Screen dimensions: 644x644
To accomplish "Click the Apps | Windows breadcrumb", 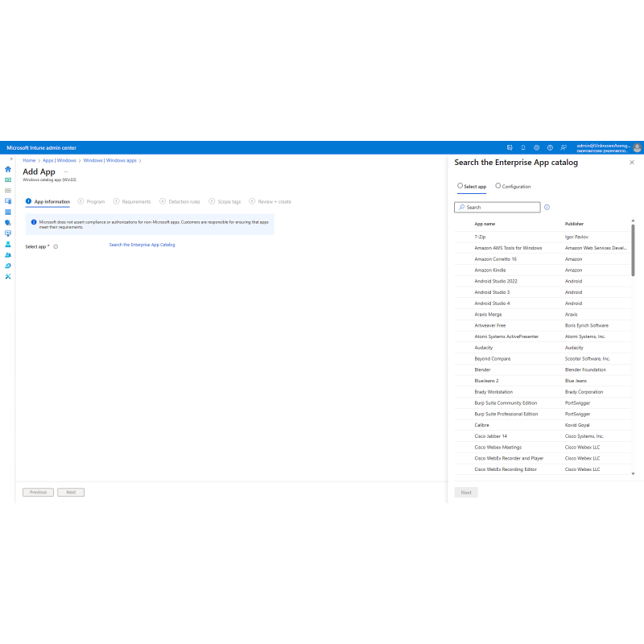I will (x=60, y=160).
